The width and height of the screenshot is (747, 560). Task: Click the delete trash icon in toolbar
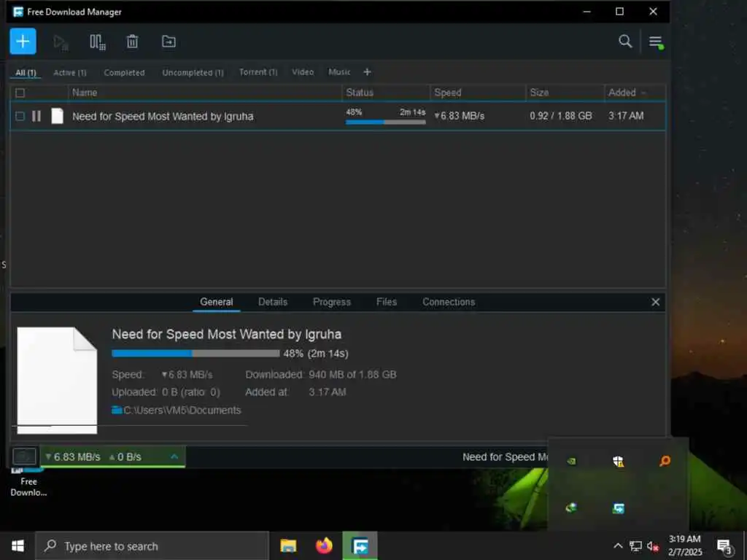(133, 42)
